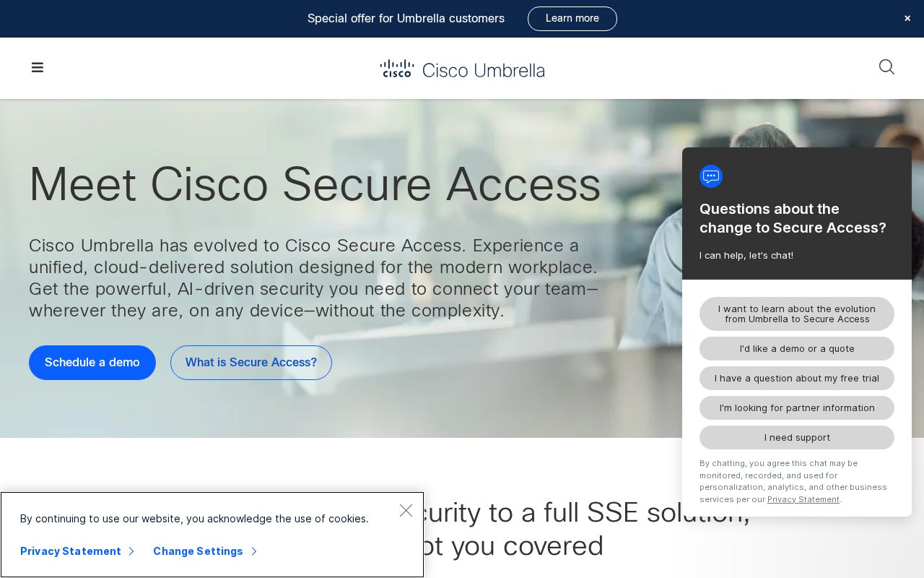Click What is Secure Access? button
Viewport: 924px width, 578px height.
pyautogui.click(x=251, y=363)
